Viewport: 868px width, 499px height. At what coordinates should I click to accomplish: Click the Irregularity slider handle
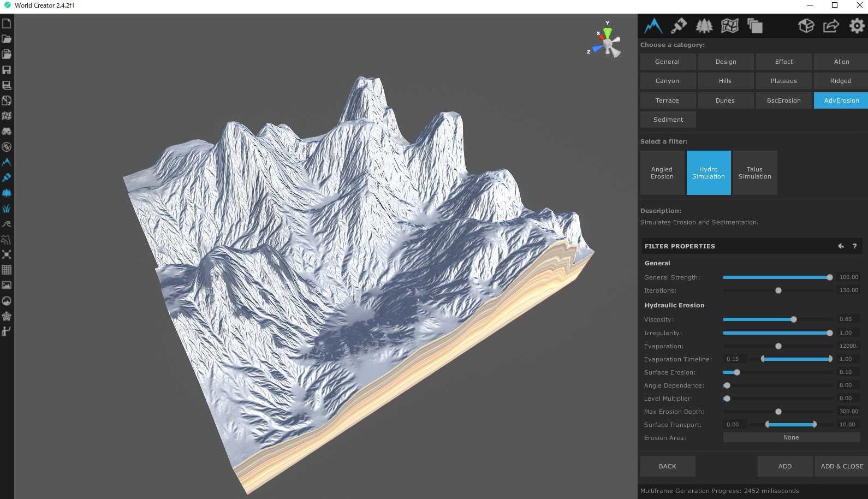point(830,333)
